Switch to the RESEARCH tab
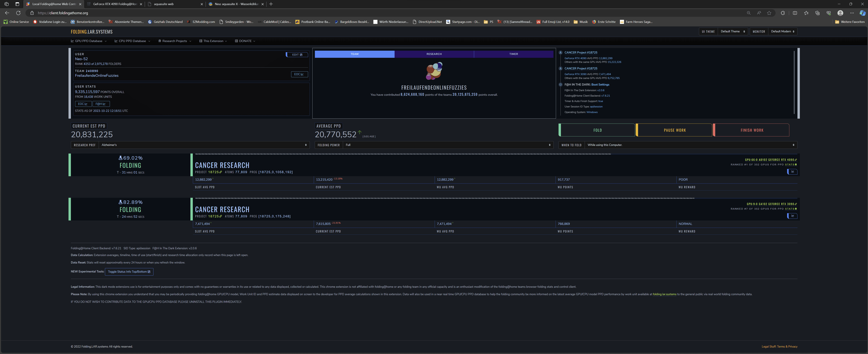This screenshot has width=868, height=354. (434, 54)
